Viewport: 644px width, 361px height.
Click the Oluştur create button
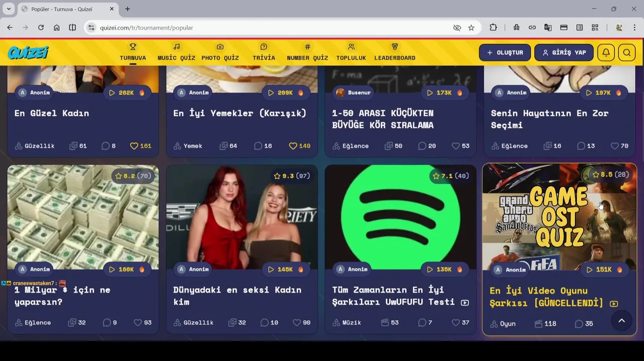click(505, 53)
